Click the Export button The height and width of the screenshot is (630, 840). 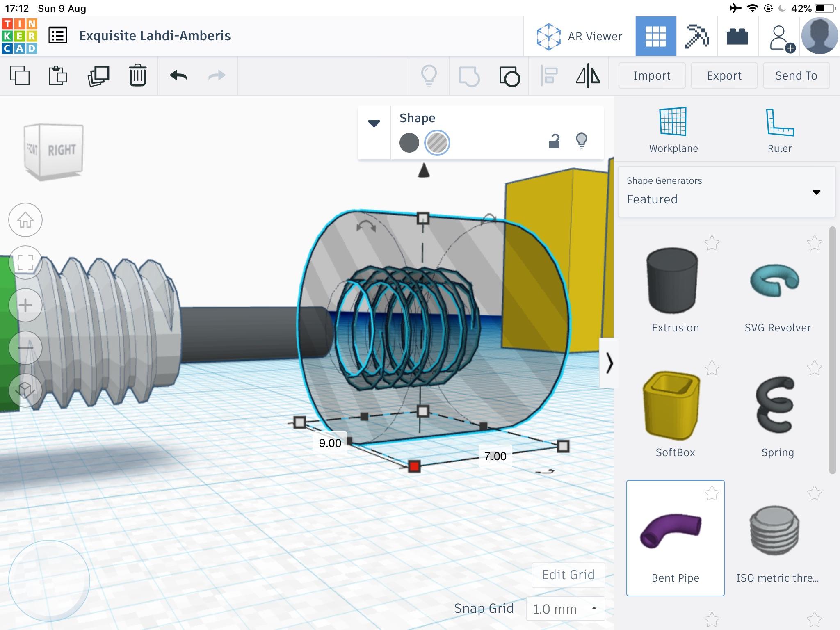[x=724, y=76]
